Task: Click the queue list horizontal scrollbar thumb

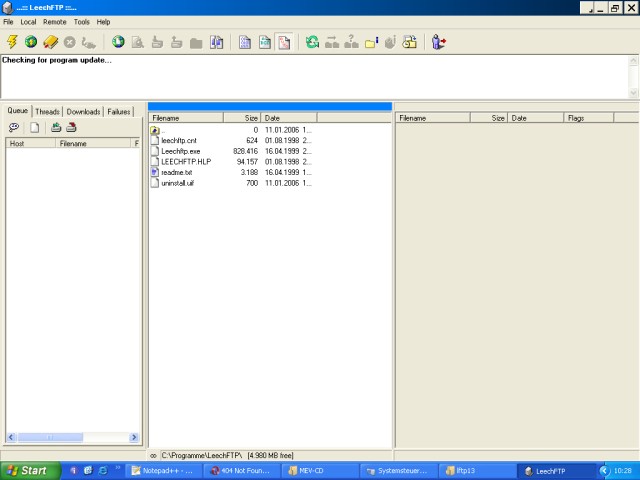Action: (50, 437)
